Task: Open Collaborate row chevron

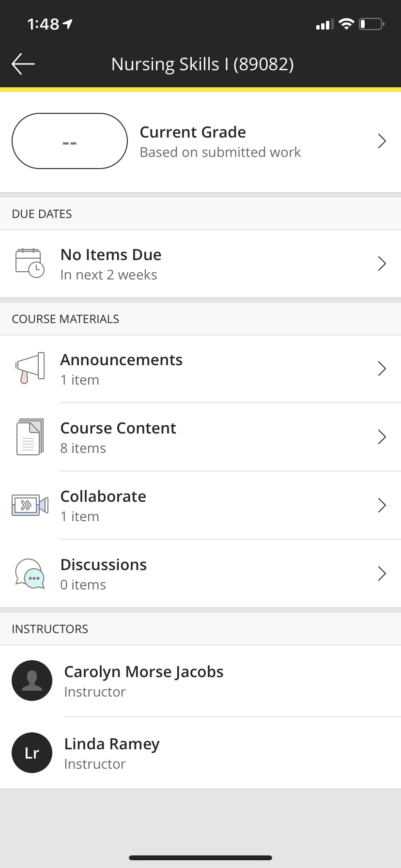Action: pos(382,505)
